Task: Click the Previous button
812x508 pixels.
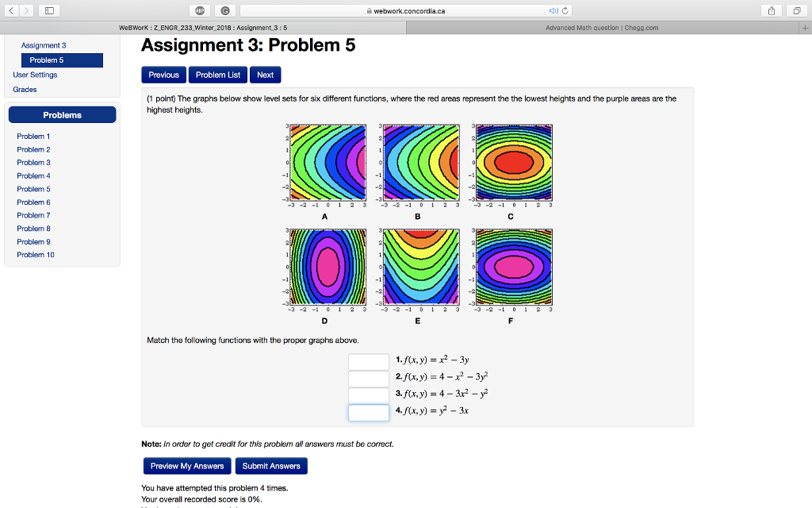Action: [x=163, y=75]
